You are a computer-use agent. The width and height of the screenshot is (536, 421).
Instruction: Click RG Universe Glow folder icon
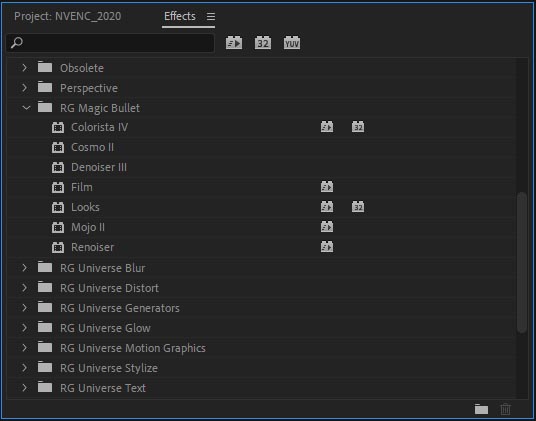click(x=45, y=327)
